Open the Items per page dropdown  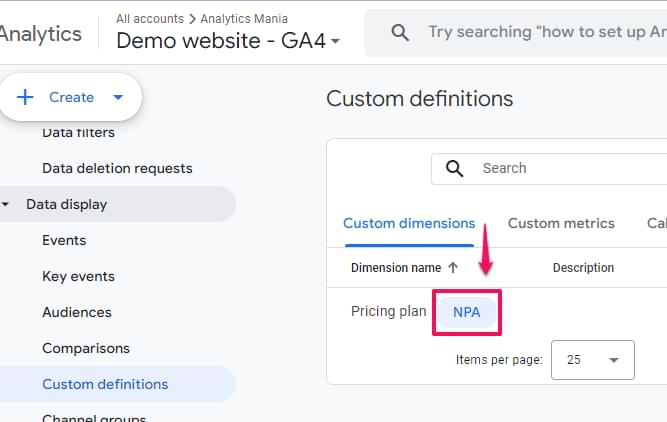(592, 360)
